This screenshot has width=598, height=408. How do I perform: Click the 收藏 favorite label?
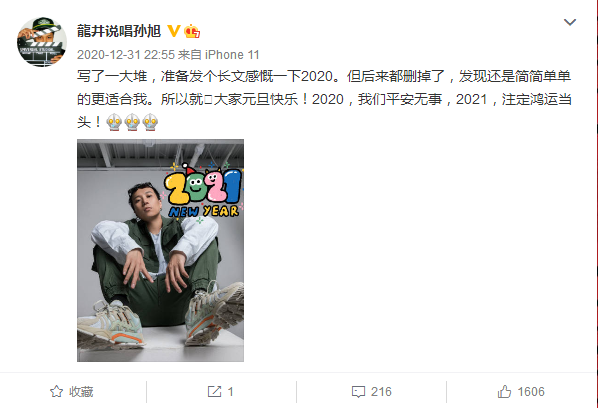pos(81,392)
